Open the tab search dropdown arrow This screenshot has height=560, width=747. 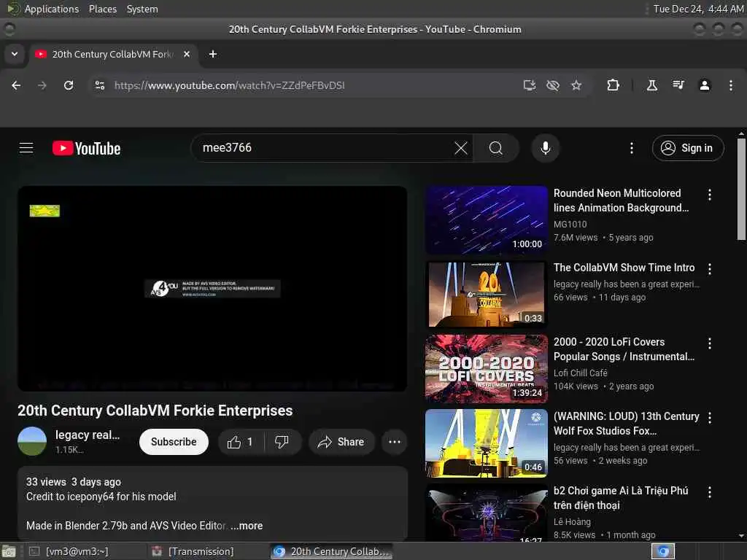pos(15,54)
